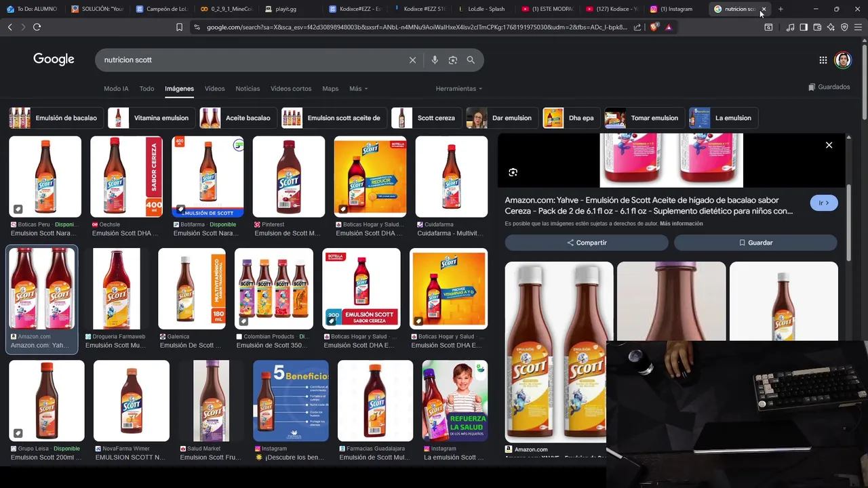The width and height of the screenshot is (868, 488).
Task: Open Brave Rewards triangle icon
Action: pyautogui.click(x=669, y=27)
